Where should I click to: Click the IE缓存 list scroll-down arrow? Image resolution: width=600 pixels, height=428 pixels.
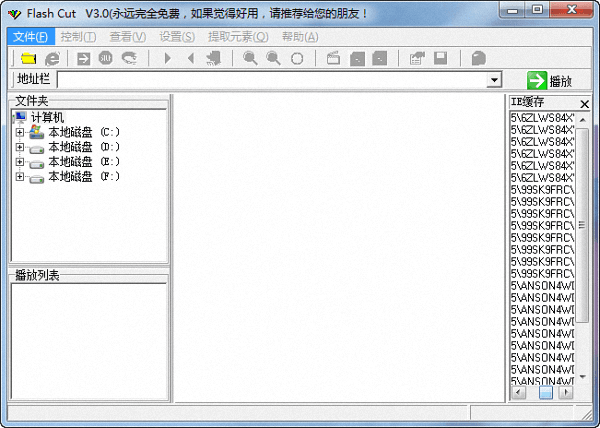[x=582, y=377]
